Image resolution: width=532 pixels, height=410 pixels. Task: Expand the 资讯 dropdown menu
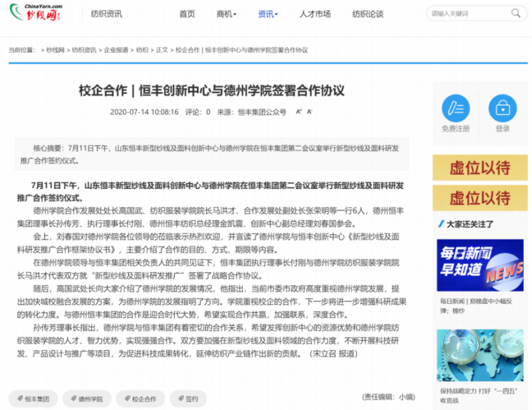tap(268, 14)
